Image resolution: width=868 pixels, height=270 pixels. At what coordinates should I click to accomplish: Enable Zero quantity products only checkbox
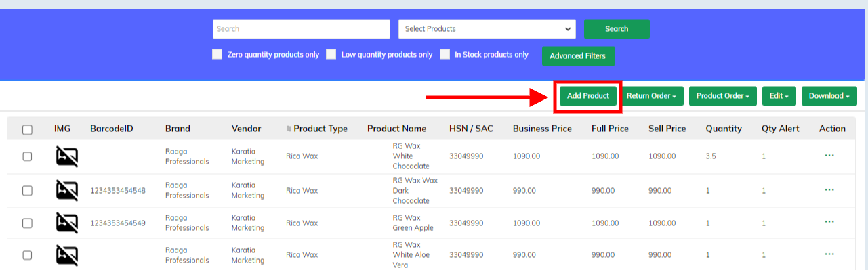click(x=217, y=54)
